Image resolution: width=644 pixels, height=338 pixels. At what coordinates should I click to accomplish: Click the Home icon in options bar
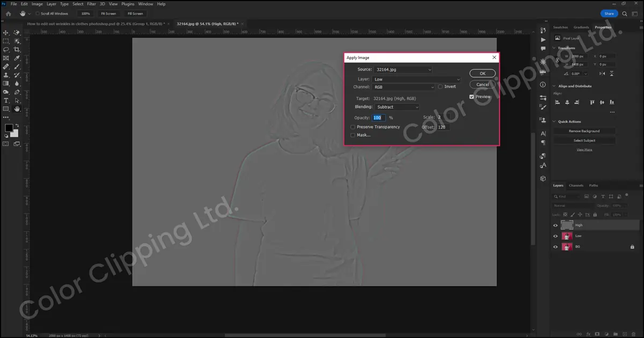coord(8,13)
